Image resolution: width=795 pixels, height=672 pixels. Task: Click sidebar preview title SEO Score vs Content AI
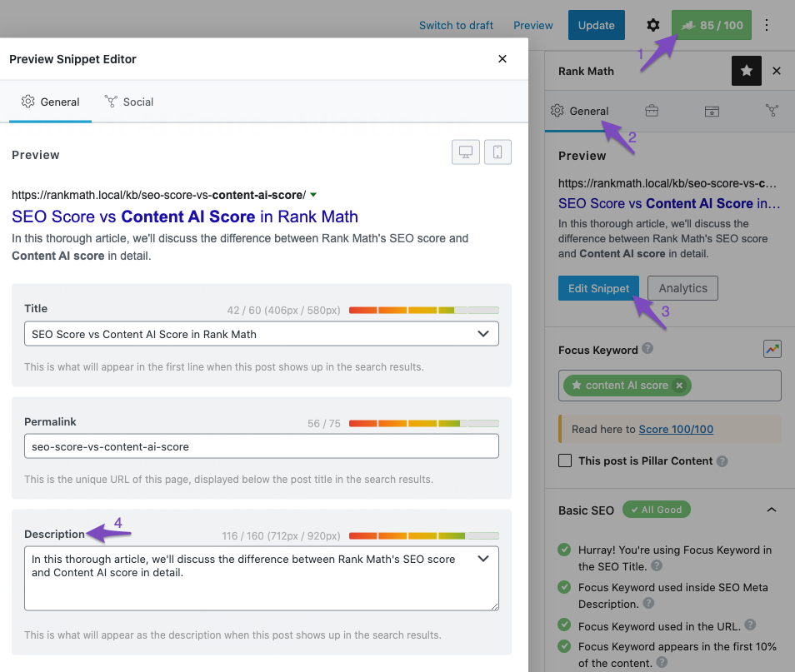pyautogui.click(x=669, y=203)
